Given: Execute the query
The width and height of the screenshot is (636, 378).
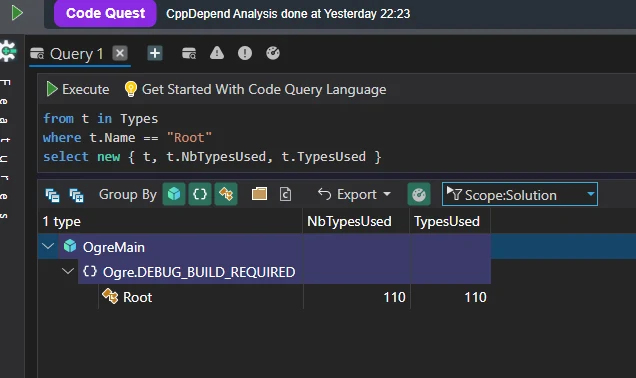Looking at the screenshot, I should click(77, 89).
